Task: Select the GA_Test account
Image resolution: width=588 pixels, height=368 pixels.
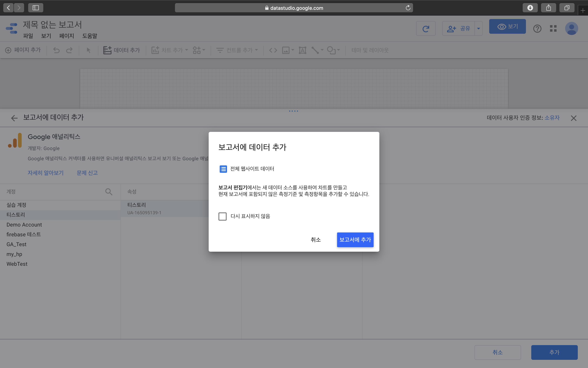Action: (x=60, y=244)
